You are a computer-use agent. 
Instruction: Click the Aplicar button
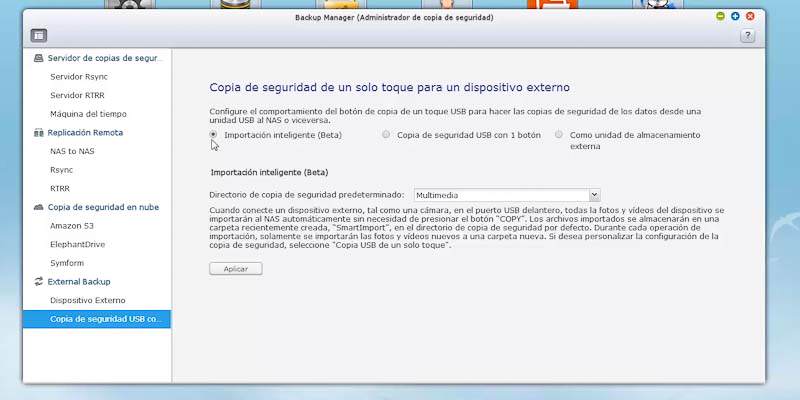pyautogui.click(x=236, y=269)
